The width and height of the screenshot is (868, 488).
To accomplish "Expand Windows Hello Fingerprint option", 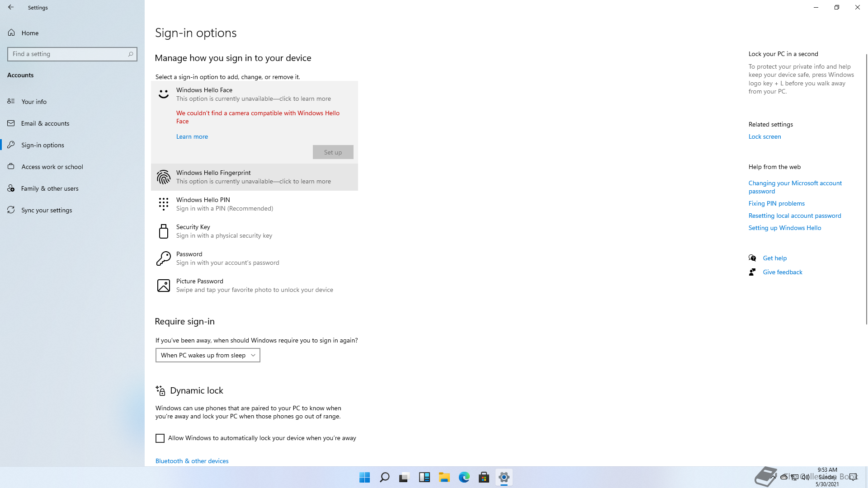I will click(x=255, y=177).
